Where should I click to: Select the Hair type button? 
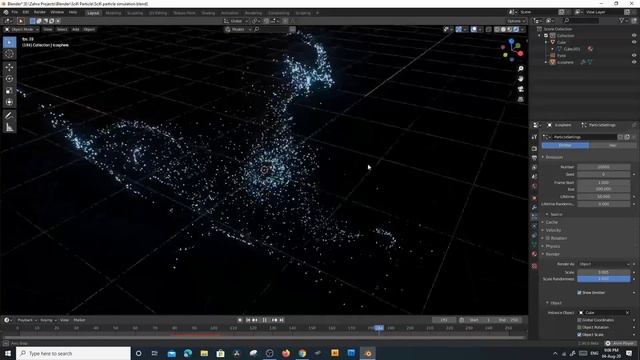point(612,145)
